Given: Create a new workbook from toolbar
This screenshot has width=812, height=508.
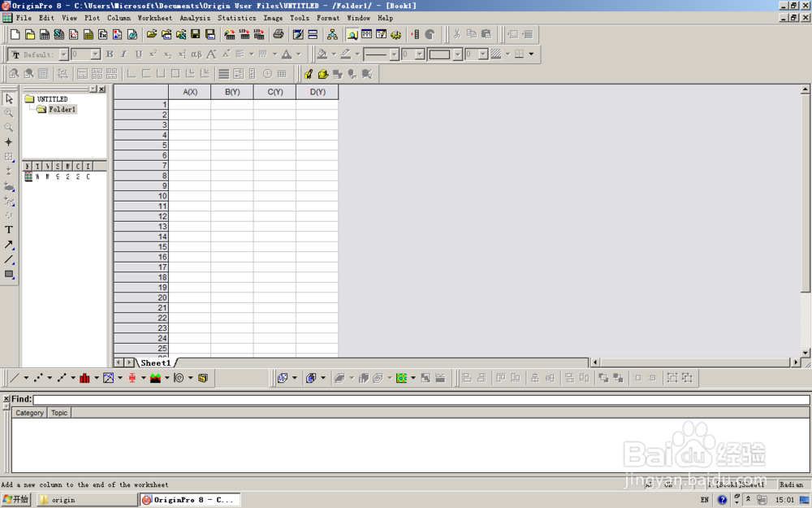Looking at the screenshot, I should coord(45,35).
